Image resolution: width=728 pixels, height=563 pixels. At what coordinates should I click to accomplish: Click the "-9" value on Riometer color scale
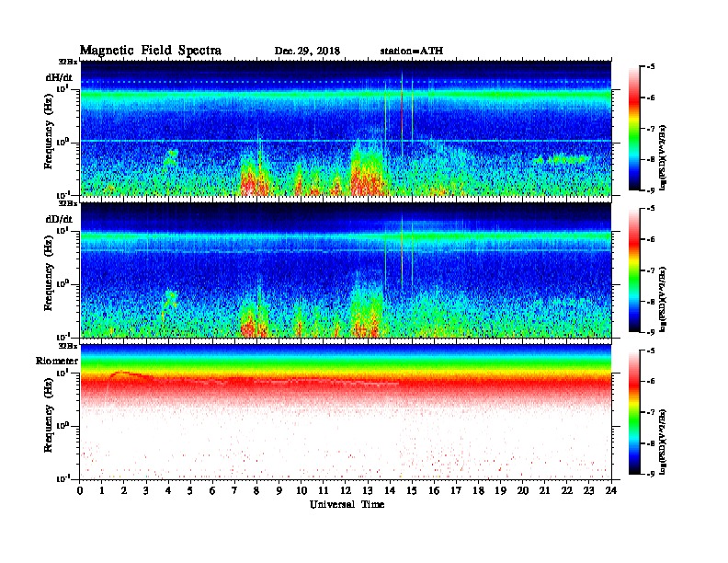pyautogui.click(x=651, y=474)
